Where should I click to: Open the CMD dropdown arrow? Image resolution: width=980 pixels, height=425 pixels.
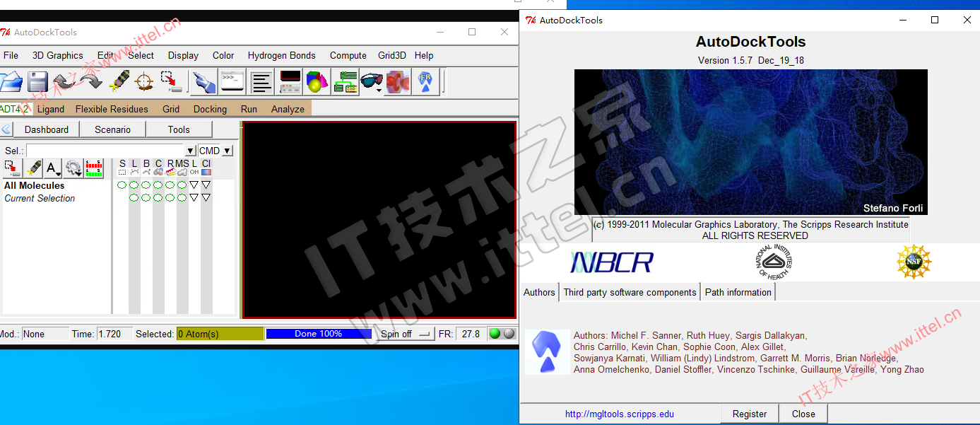point(227,151)
